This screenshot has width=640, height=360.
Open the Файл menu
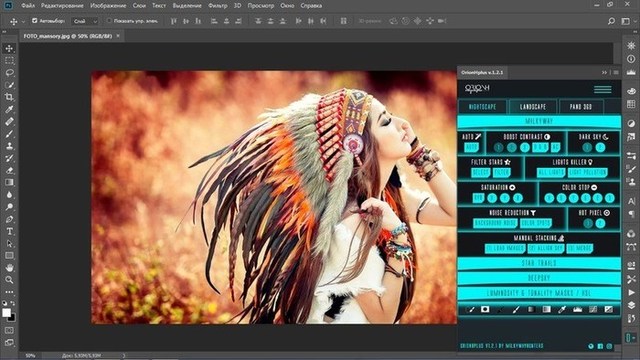click(28, 6)
